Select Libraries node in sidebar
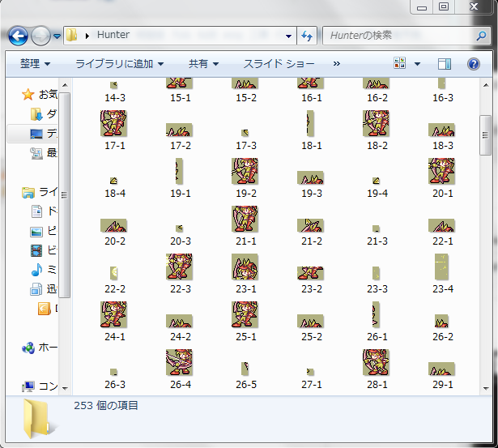498x448 pixels. click(40, 192)
